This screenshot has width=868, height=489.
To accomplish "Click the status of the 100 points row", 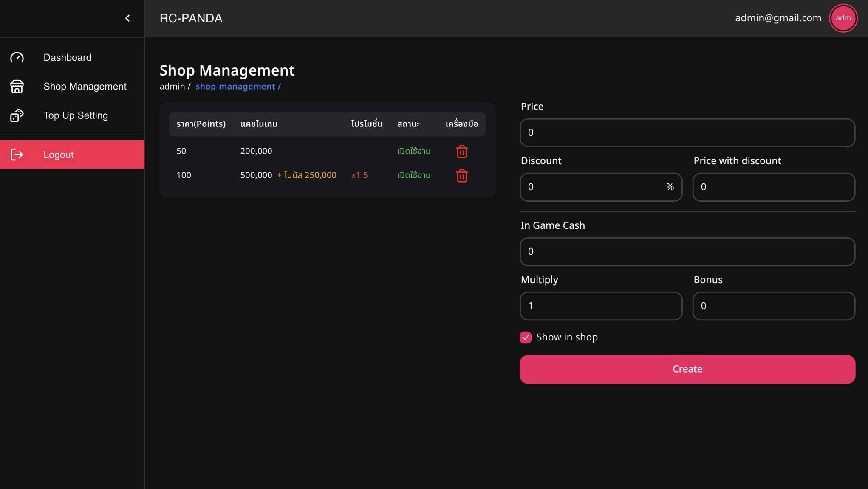I will 414,175.
